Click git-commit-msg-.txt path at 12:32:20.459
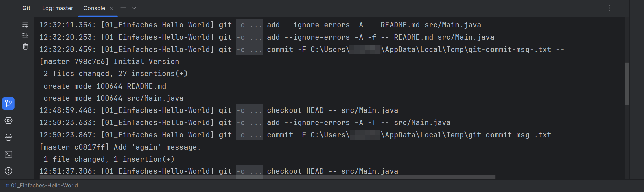 [x=510, y=50]
